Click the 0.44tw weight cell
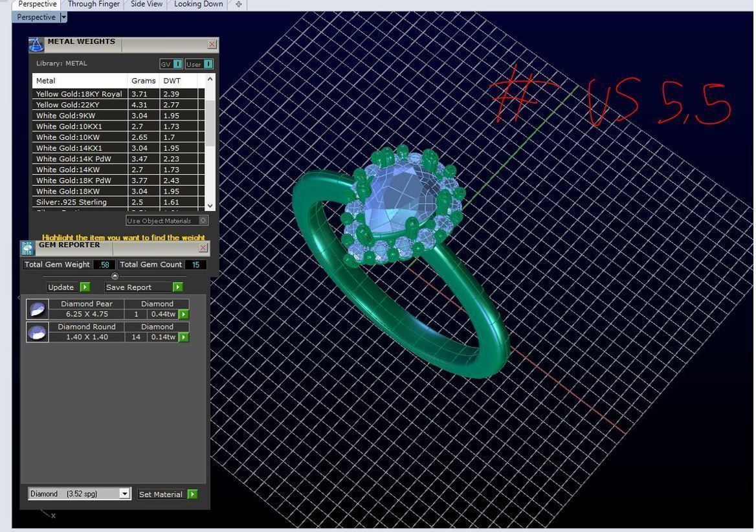The image size is (756, 532). 163,314
